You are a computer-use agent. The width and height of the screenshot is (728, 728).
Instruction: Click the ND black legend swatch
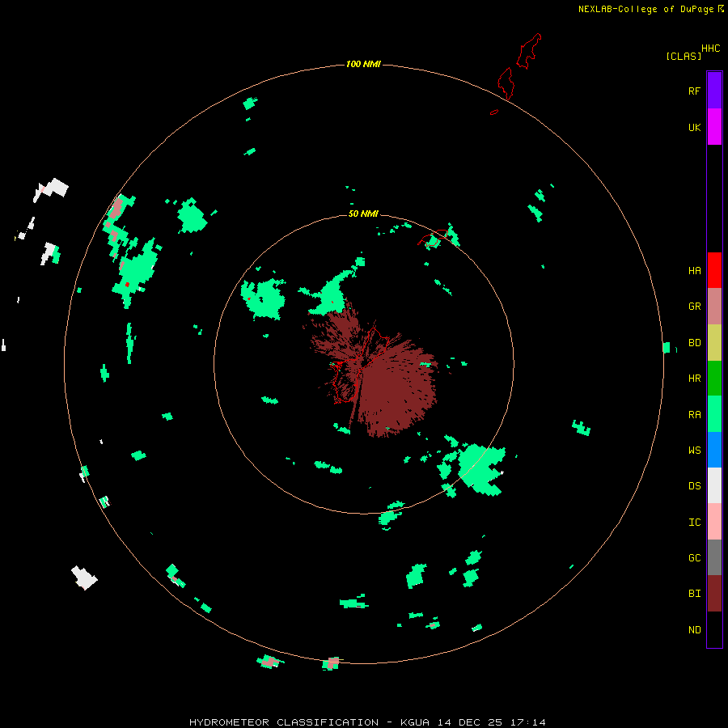tap(714, 629)
